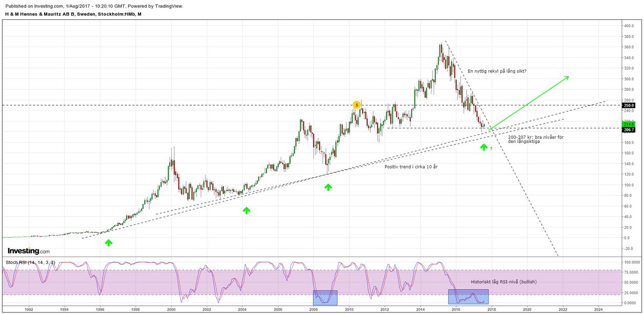Click the 206.7 price level label
The image size is (644, 314).
point(629,129)
